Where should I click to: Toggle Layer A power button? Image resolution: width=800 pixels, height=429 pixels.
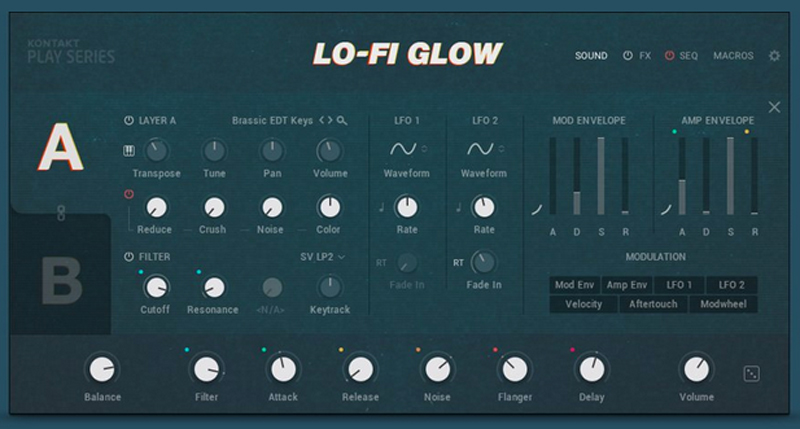coord(129,120)
